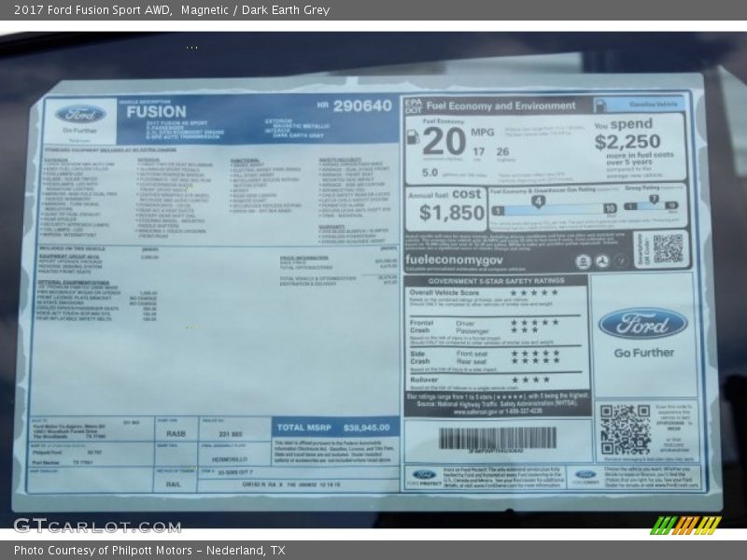
Task: Click the fueleconomy.gov link text
Action: [x=453, y=260]
